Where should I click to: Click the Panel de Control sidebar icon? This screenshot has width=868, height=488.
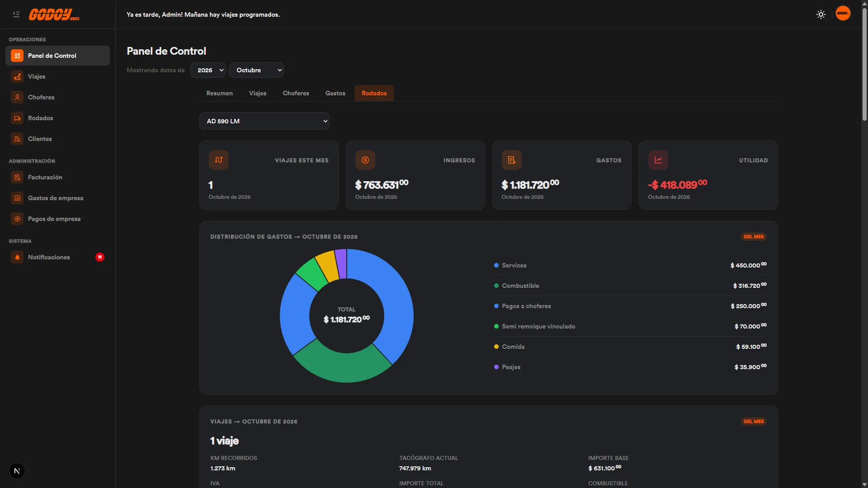click(x=17, y=56)
